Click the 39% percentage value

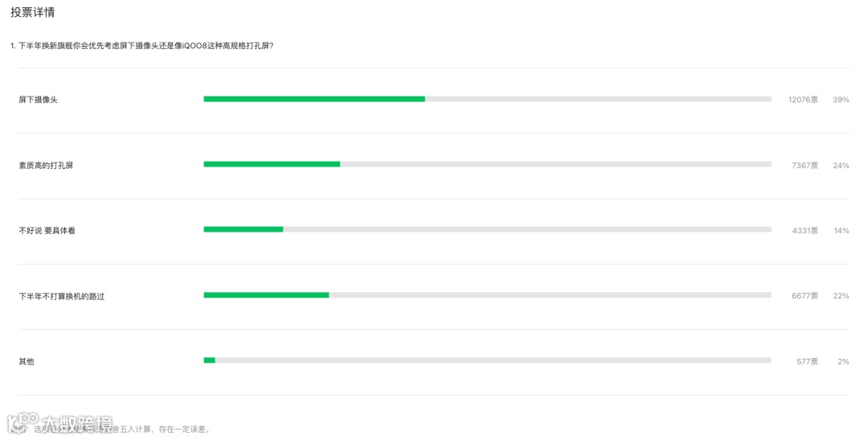(x=841, y=100)
